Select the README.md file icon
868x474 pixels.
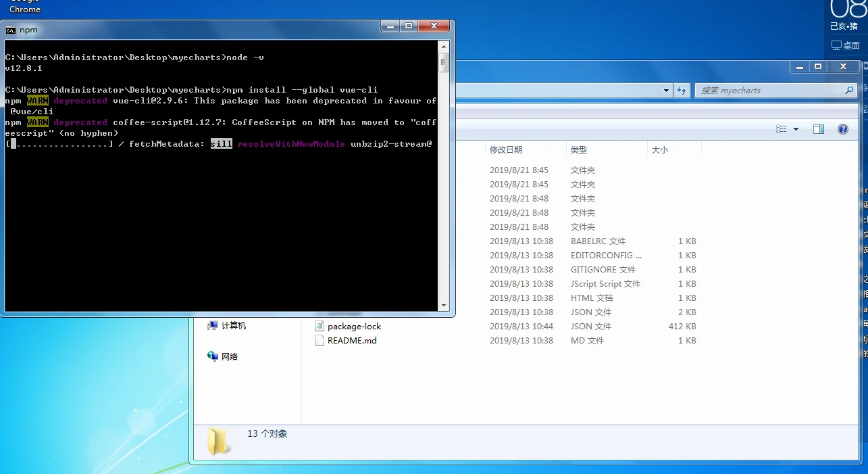coord(320,341)
